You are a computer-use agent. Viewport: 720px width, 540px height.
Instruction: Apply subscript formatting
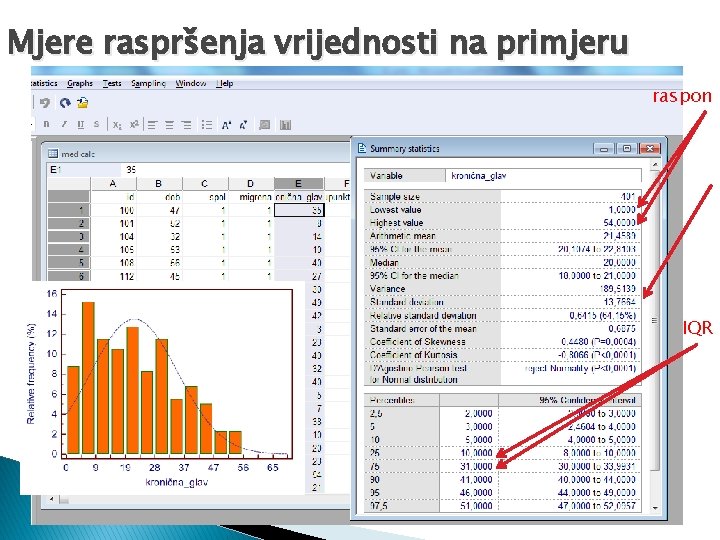[x=117, y=125]
